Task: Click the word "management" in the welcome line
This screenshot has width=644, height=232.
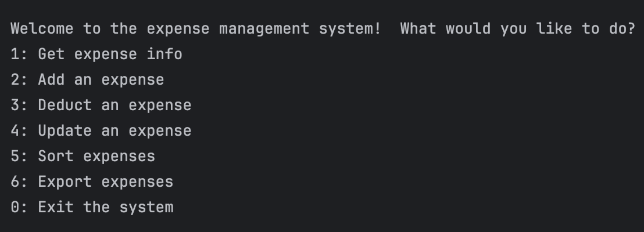Action: point(264,28)
